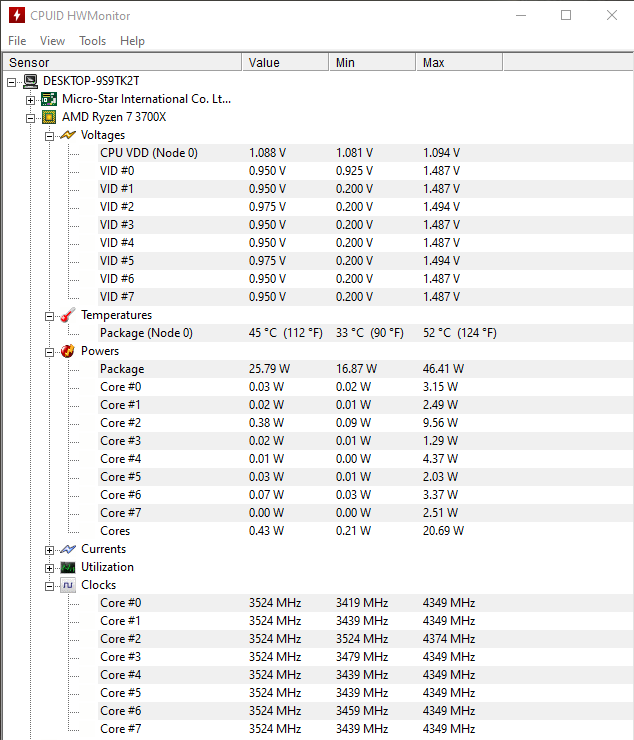Click the 3479 MHz min clock value
634x740 pixels.
pyautogui.click(x=362, y=657)
